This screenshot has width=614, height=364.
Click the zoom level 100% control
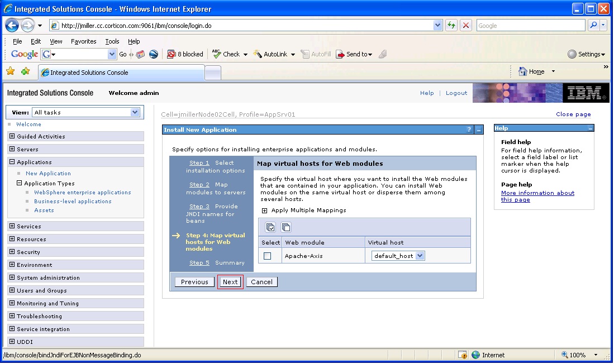point(578,355)
